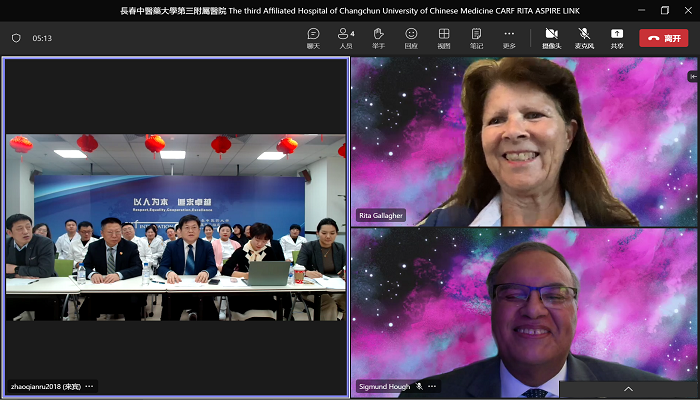The height and width of the screenshot is (400, 700).
Task: Toggle the camera (摄像头) on
Action: [551, 38]
